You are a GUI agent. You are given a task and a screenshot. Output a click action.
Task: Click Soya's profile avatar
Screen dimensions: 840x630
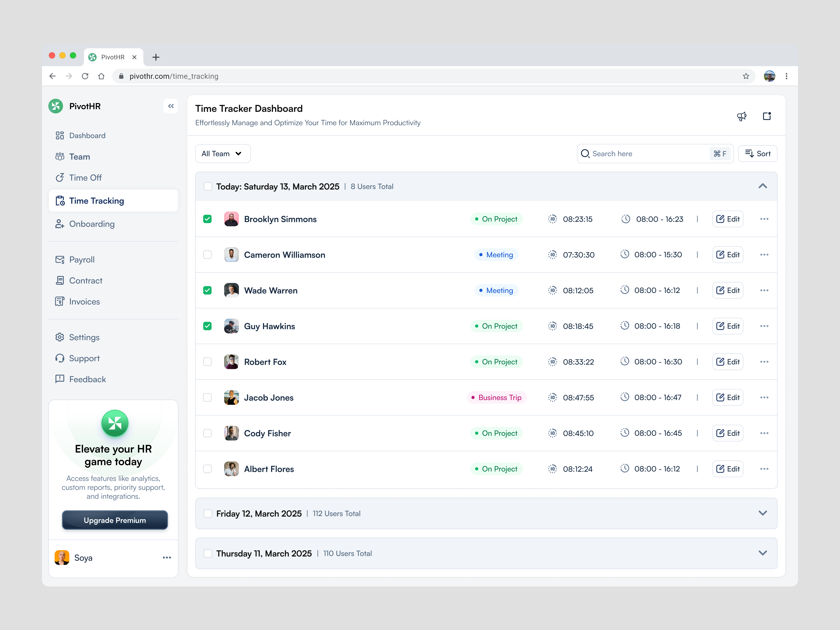(x=62, y=558)
